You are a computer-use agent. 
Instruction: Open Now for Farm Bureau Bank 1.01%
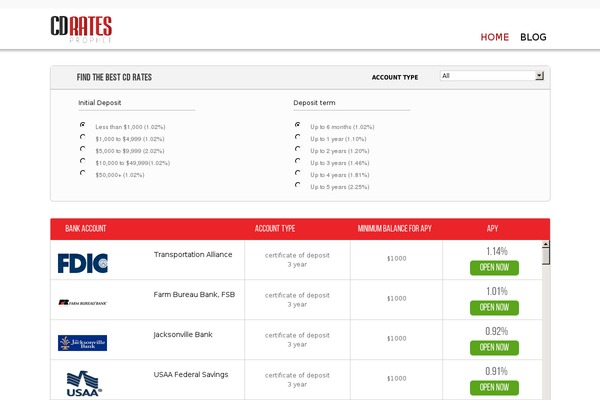494,308
